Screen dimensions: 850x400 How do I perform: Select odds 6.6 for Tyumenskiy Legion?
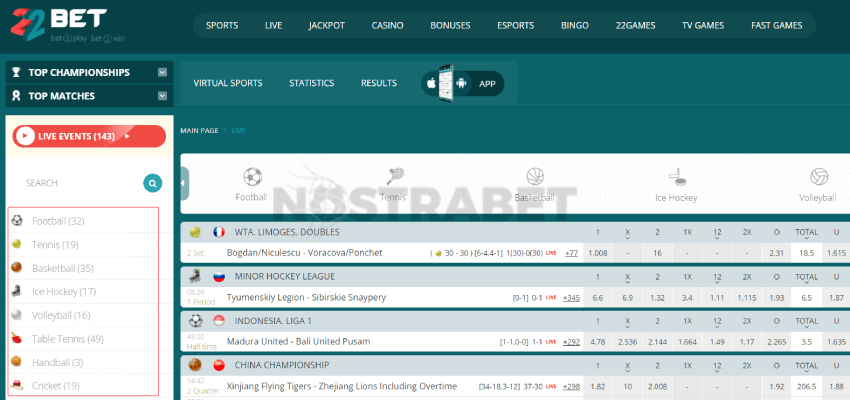point(597,297)
